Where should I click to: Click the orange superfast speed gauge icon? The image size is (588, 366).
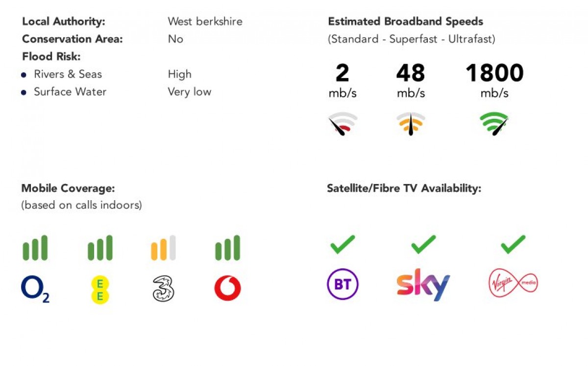(411, 124)
